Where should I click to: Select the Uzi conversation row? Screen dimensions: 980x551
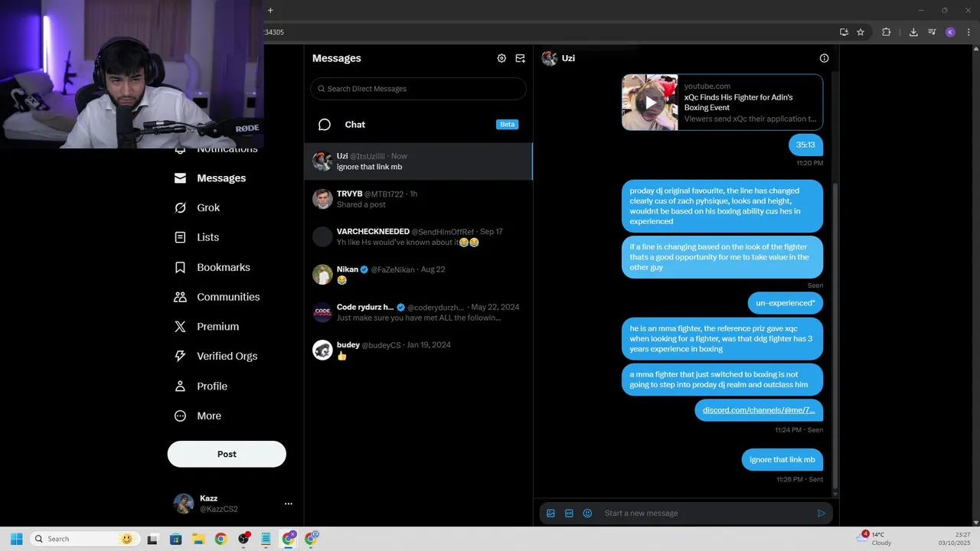pos(418,161)
